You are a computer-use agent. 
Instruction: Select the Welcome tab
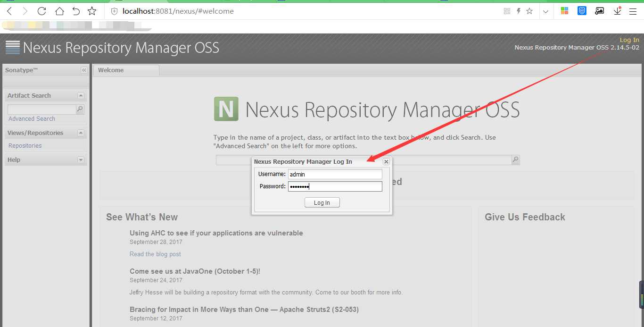(x=126, y=70)
